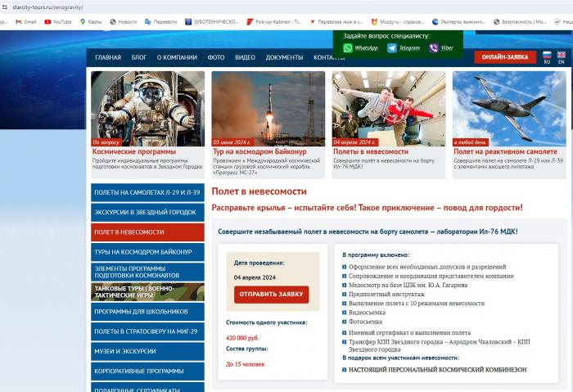
Task: Open the Безопасность bookmark
Action: tap(520, 22)
